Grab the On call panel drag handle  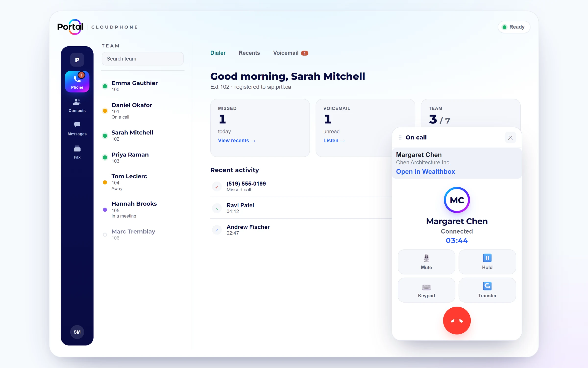400,137
